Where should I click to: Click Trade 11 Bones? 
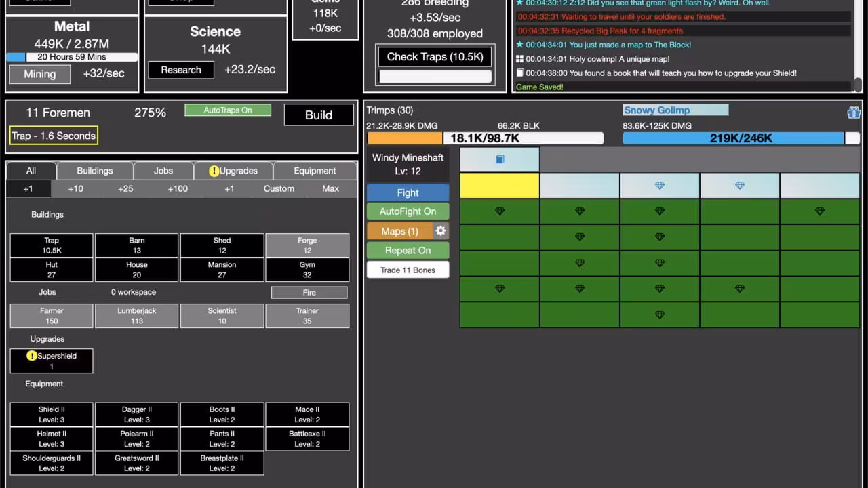[408, 270]
